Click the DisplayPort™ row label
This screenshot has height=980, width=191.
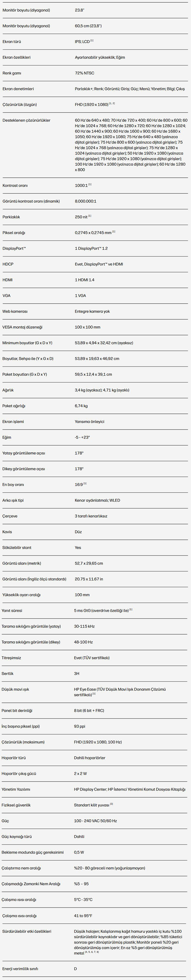click(14, 249)
